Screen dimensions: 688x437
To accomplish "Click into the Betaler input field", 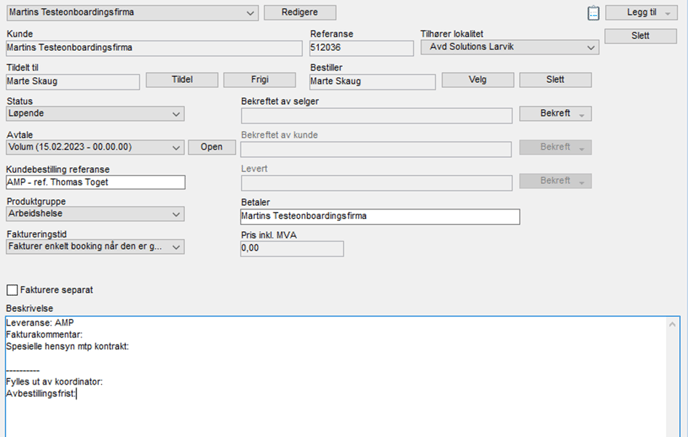I will click(380, 216).
